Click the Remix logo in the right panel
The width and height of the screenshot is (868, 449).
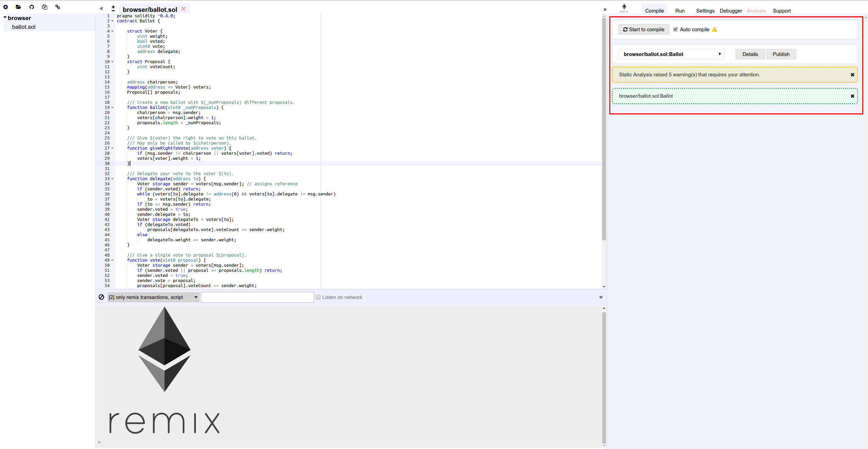pos(624,8)
